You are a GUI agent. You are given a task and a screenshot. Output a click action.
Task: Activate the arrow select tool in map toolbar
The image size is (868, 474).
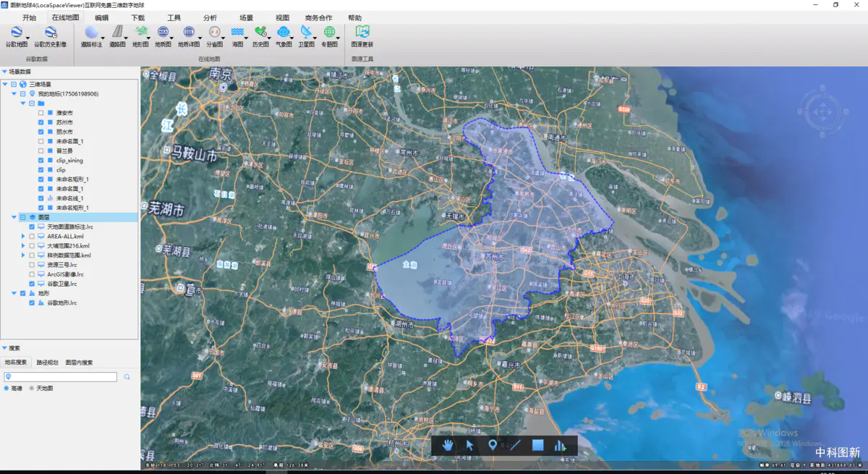tap(469, 445)
